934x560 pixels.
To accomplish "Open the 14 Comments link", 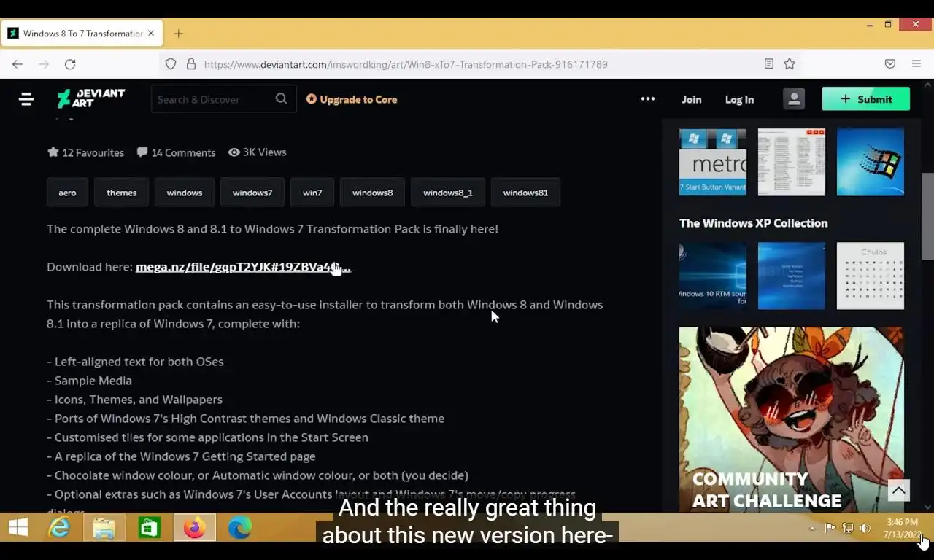I will pos(176,152).
